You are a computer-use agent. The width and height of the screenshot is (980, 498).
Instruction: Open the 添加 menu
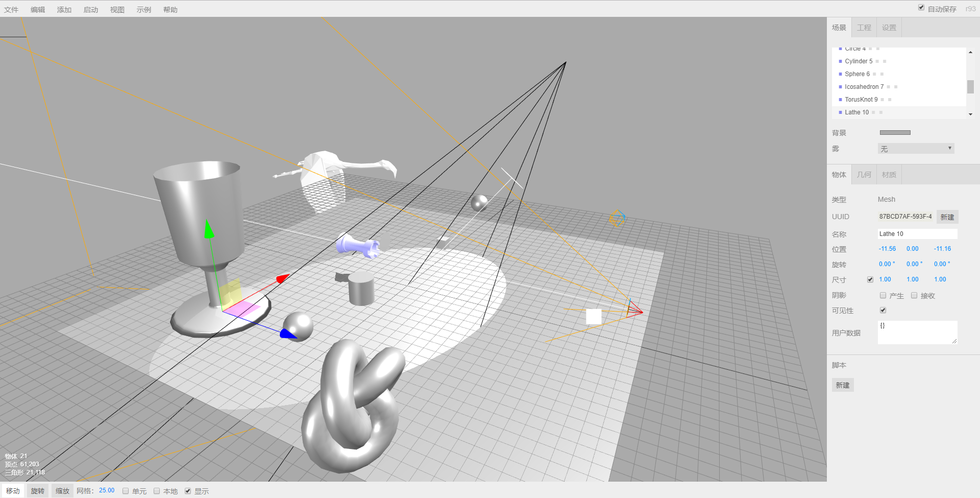(64, 10)
